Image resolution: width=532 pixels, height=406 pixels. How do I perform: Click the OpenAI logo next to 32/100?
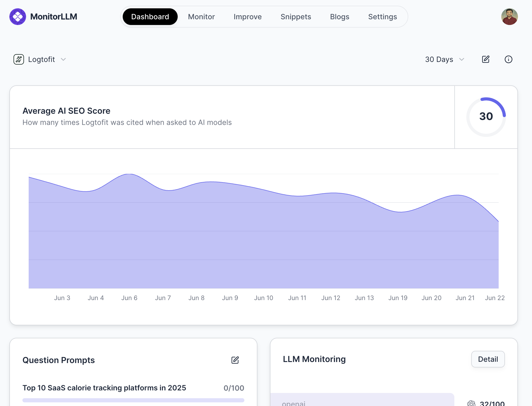[x=471, y=403]
